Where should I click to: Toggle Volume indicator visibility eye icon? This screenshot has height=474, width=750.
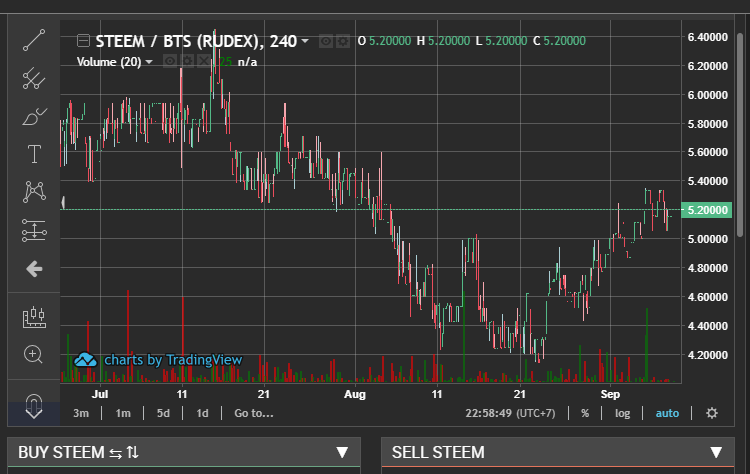[170, 61]
